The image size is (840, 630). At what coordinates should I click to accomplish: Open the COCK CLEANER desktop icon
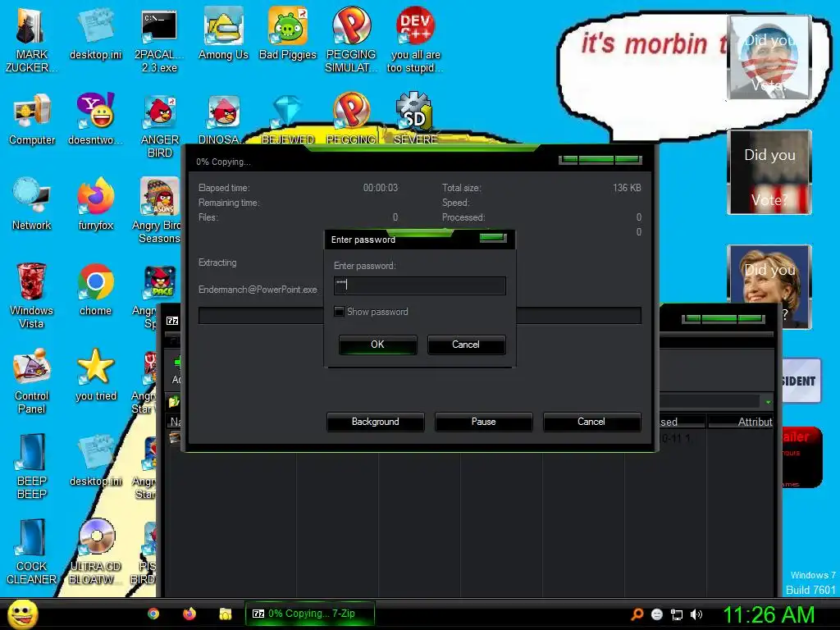[x=32, y=551]
